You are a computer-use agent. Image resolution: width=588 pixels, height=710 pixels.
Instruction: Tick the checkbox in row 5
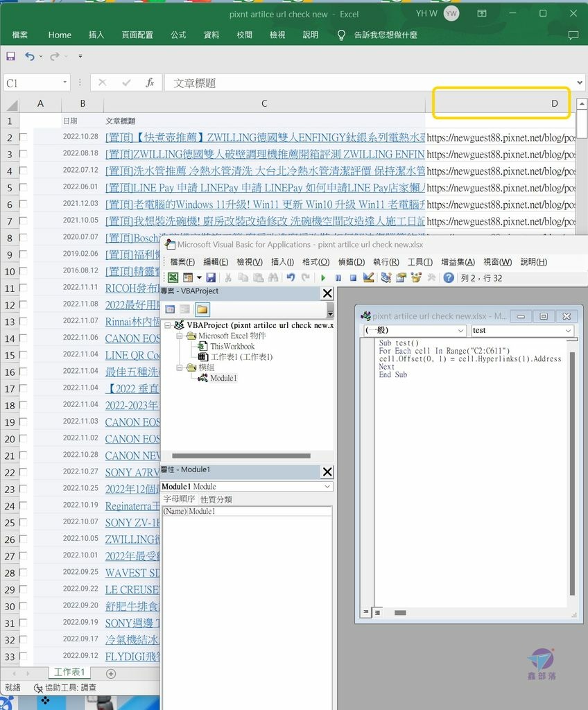(23, 187)
